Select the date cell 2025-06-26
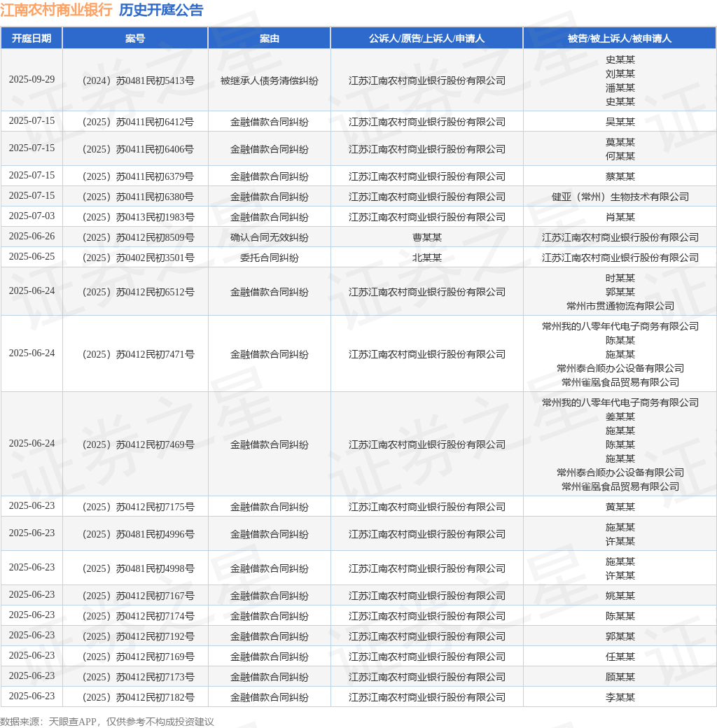Screen dimensions: 717x728 click(x=32, y=237)
